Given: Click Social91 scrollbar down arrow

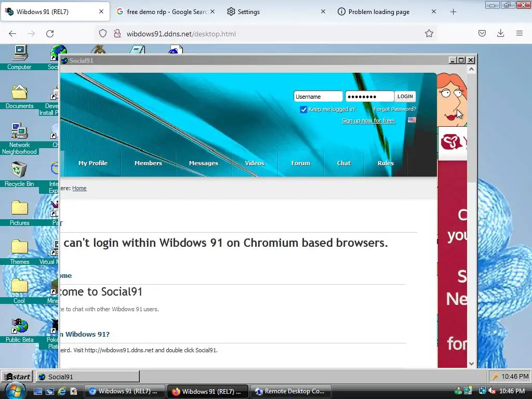Looking at the screenshot, I should [471, 363].
